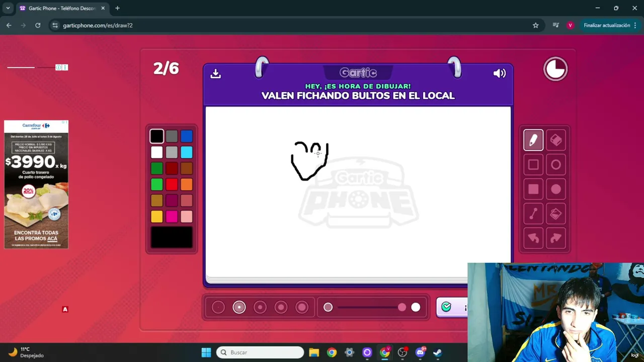The width and height of the screenshot is (644, 362).
Task: Pick the yellow color swatch
Action: pos(156,217)
